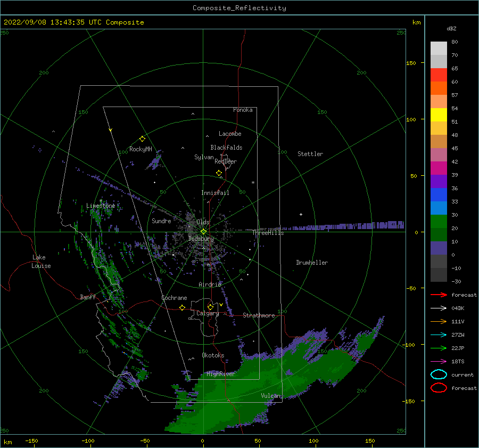Click the Sundre label
Viewport: 479px width, 448px height.
(x=161, y=221)
